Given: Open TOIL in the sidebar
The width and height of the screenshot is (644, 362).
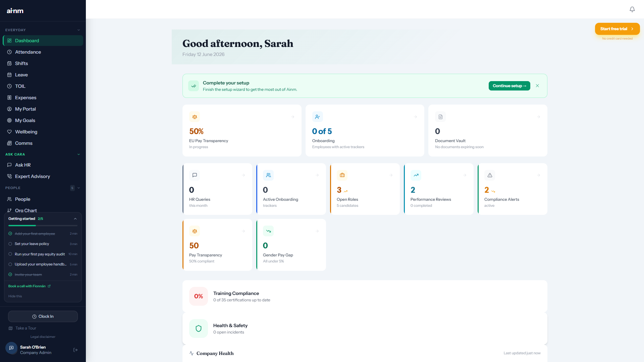Looking at the screenshot, I should pos(43,86).
